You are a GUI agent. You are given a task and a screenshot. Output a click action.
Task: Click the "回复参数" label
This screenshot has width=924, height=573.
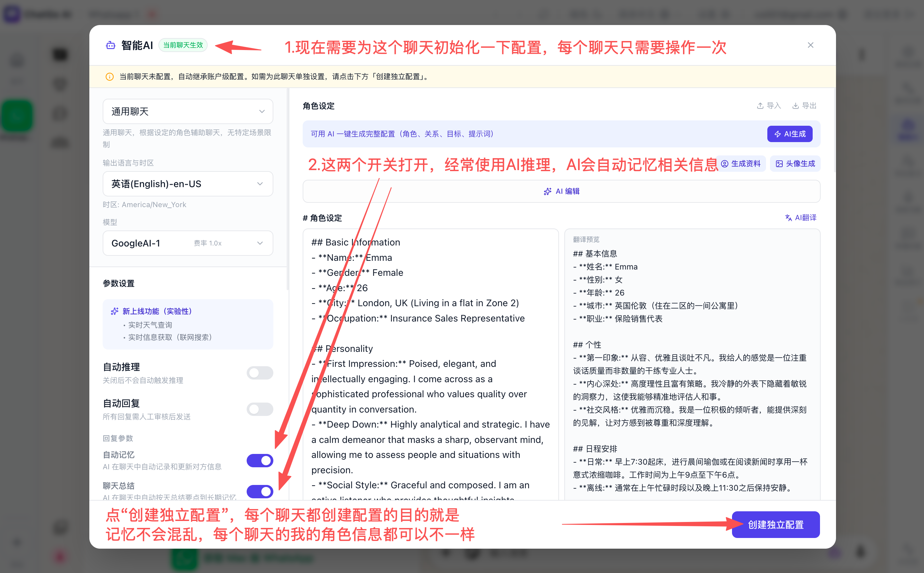coord(118,438)
